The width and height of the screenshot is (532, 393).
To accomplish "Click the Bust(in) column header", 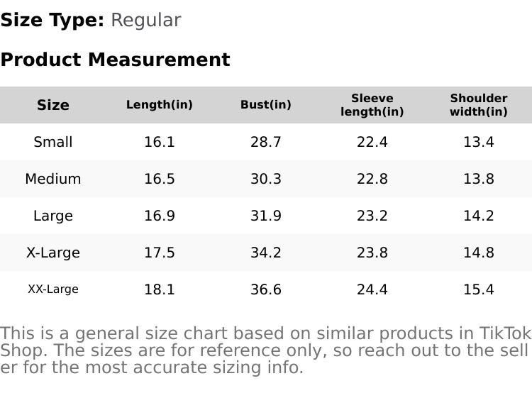I will tap(266, 105).
